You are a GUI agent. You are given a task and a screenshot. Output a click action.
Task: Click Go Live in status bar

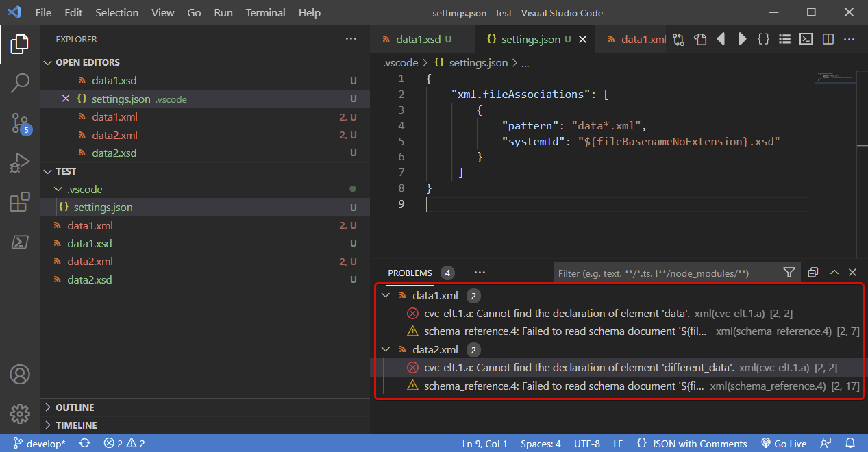(x=784, y=443)
